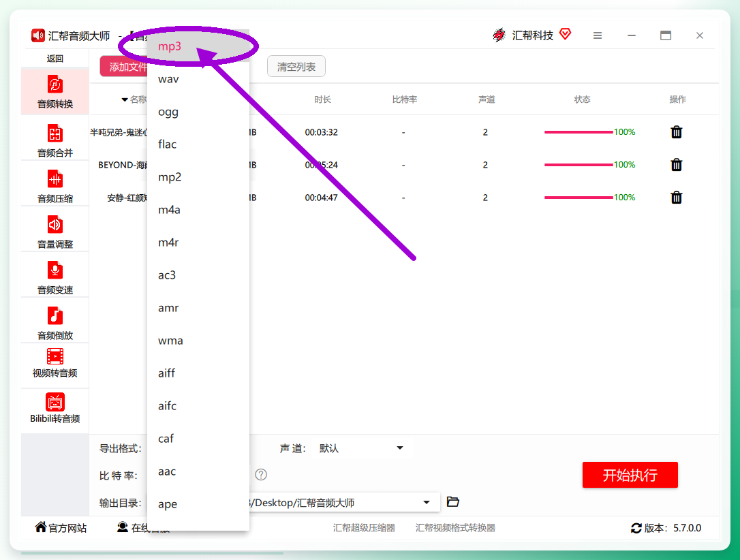
Task: Click the progress bar for 00:05:24 row
Action: point(579,165)
